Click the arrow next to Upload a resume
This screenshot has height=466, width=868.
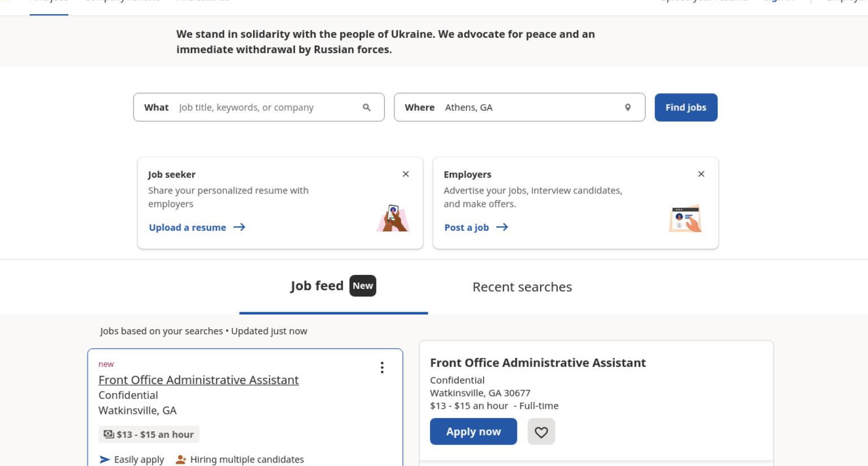click(240, 227)
